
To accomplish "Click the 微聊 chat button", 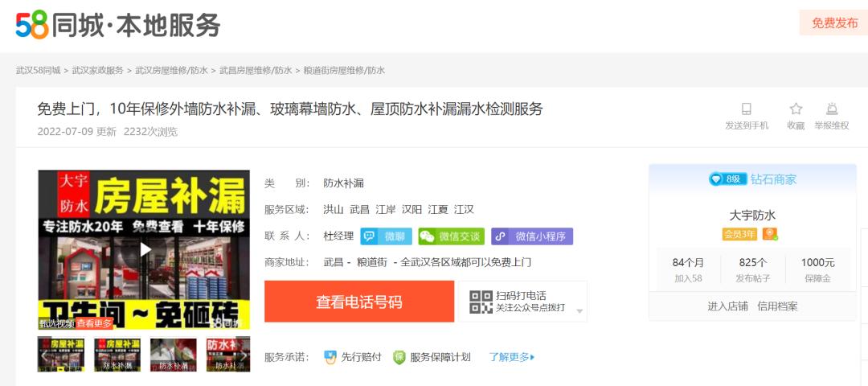I will (x=387, y=236).
